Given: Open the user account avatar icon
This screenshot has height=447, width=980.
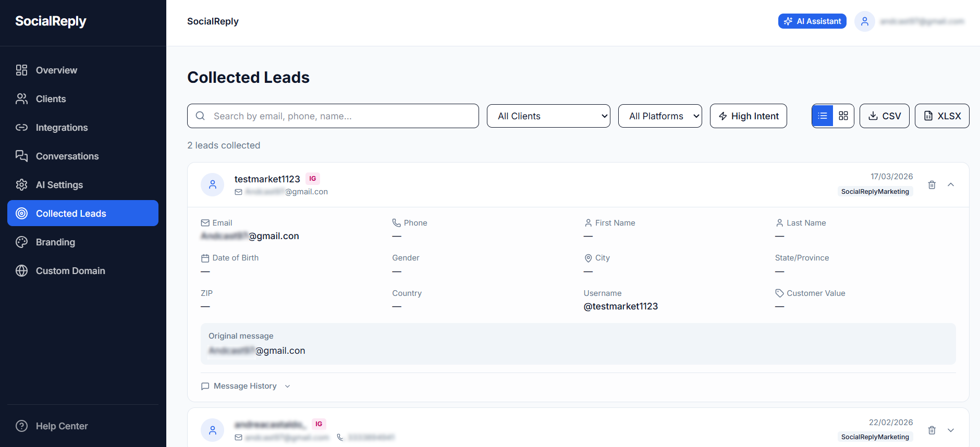Looking at the screenshot, I should (x=865, y=21).
